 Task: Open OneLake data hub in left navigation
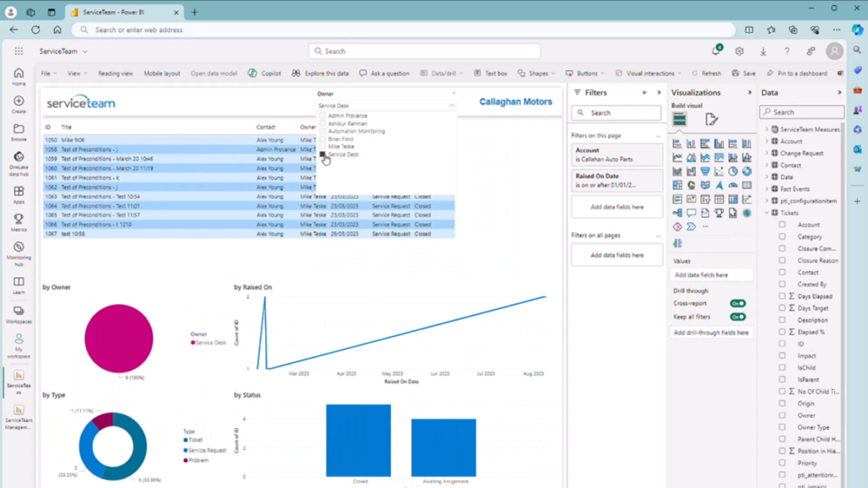click(x=19, y=164)
